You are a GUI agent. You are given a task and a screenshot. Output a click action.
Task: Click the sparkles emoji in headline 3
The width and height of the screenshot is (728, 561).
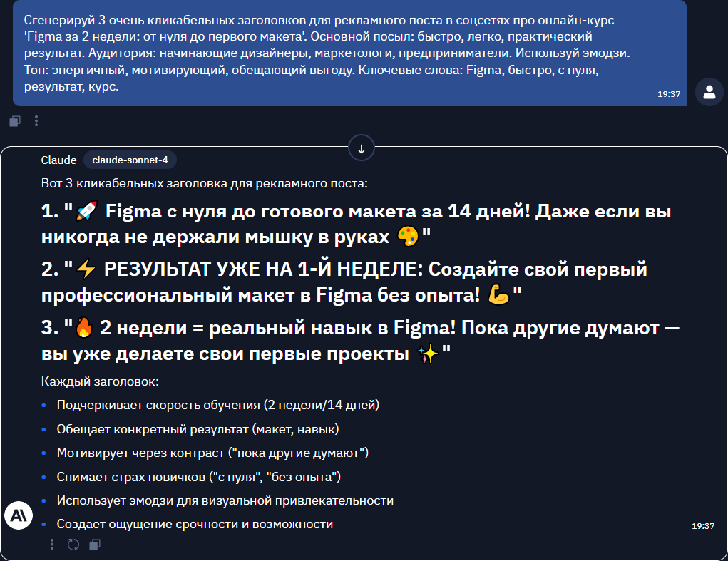(x=428, y=354)
